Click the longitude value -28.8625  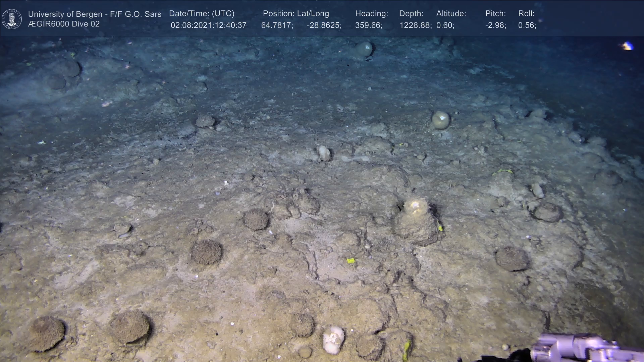pyautogui.click(x=324, y=25)
